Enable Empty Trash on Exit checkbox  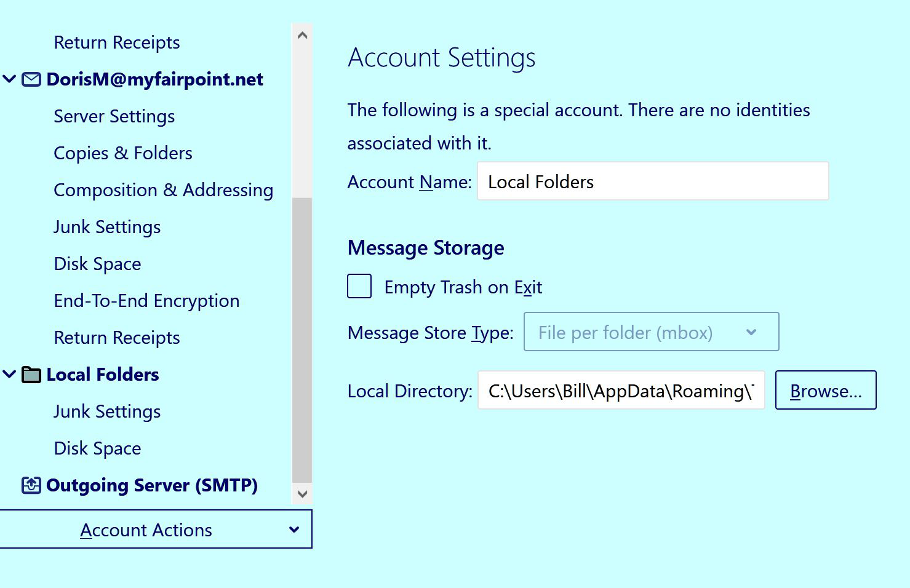point(359,287)
